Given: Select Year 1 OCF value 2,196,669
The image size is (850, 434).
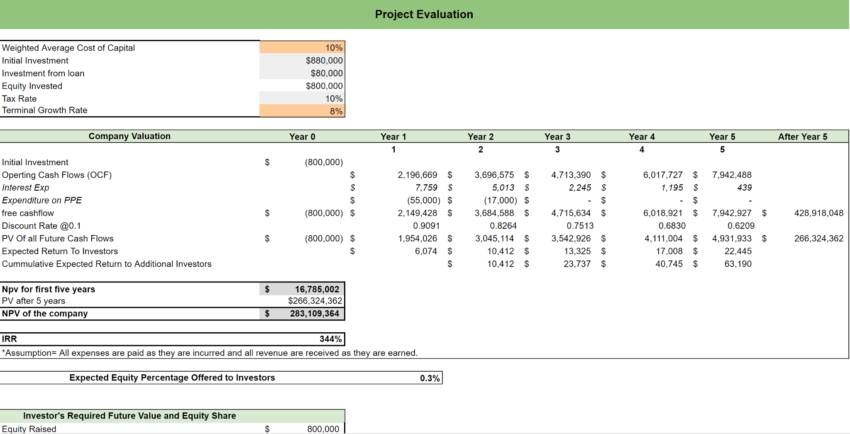Looking at the screenshot, I should [x=417, y=175].
